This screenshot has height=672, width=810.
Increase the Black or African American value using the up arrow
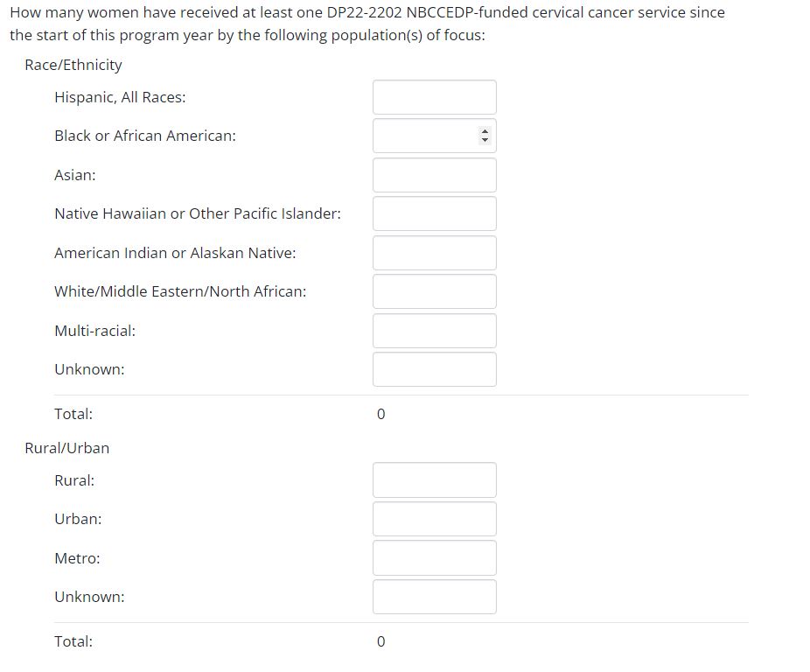coord(485,132)
